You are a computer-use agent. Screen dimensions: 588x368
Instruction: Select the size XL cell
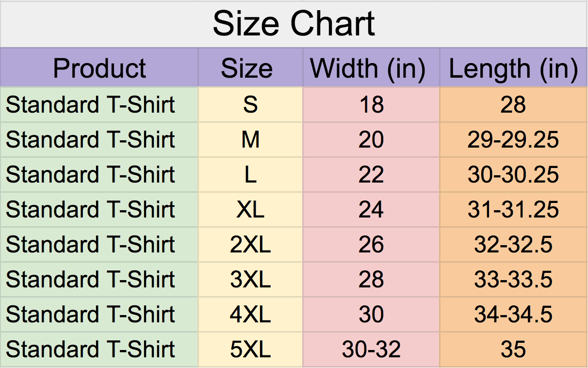[250, 210]
